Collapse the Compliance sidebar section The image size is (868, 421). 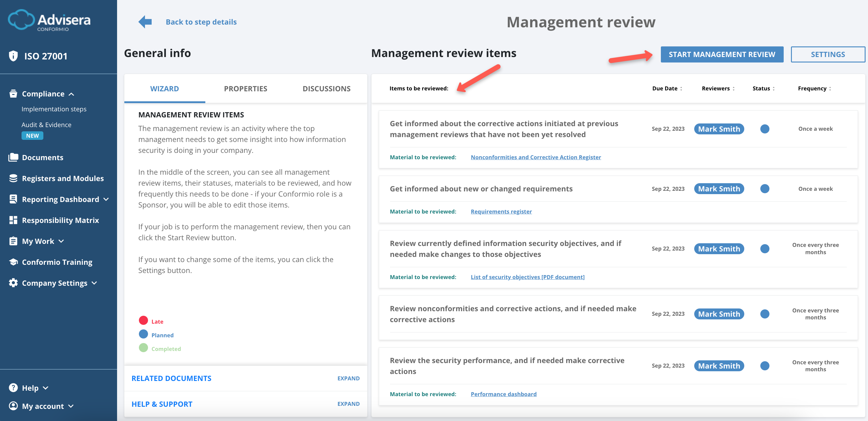pos(72,94)
